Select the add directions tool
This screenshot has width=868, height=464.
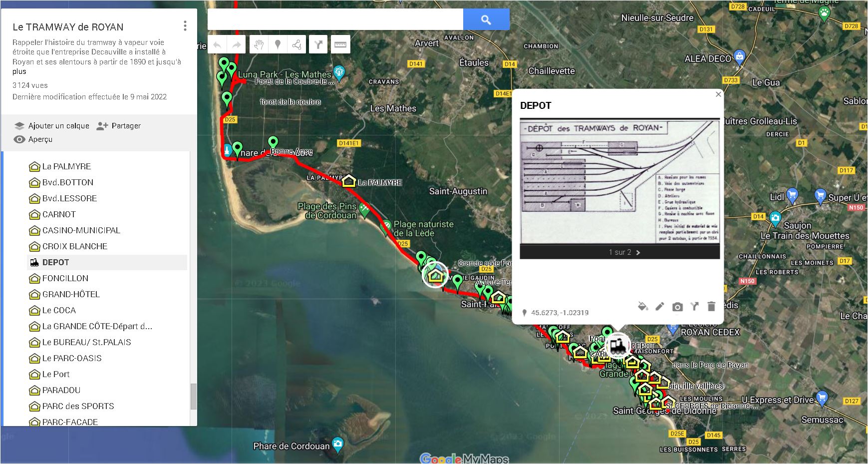coord(318,44)
